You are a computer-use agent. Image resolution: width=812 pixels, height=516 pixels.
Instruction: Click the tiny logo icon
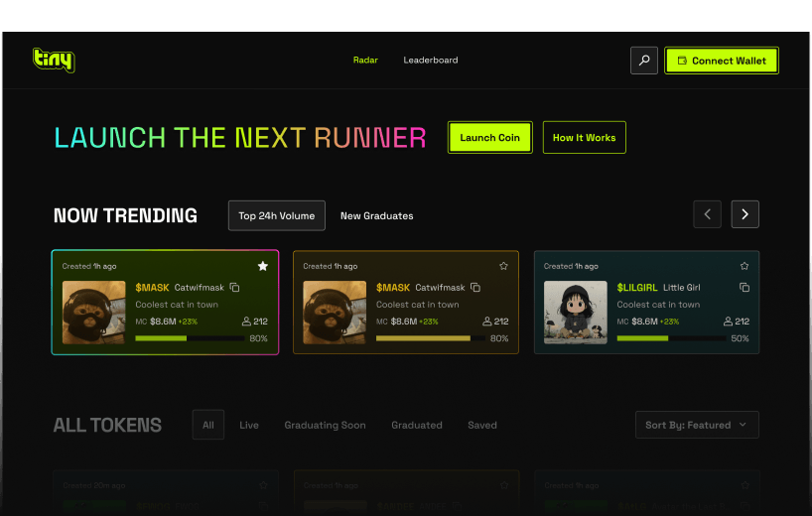click(x=53, y=60)
